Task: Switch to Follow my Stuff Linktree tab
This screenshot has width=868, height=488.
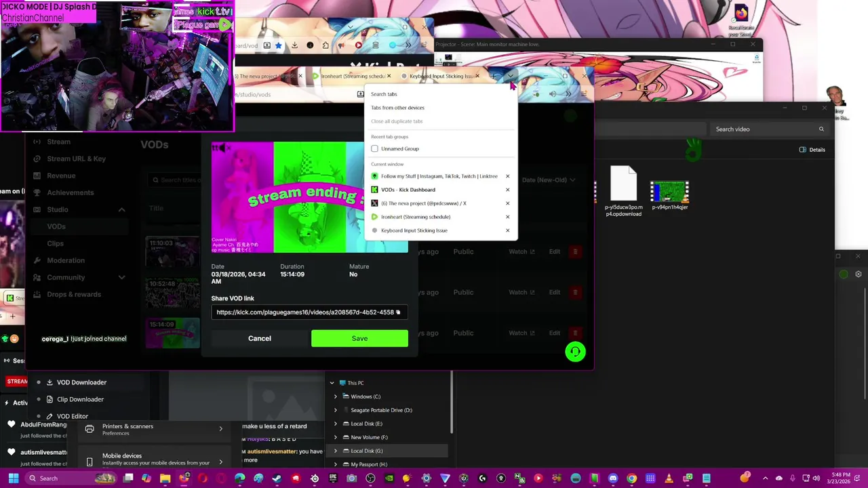Action: [434, 176]
